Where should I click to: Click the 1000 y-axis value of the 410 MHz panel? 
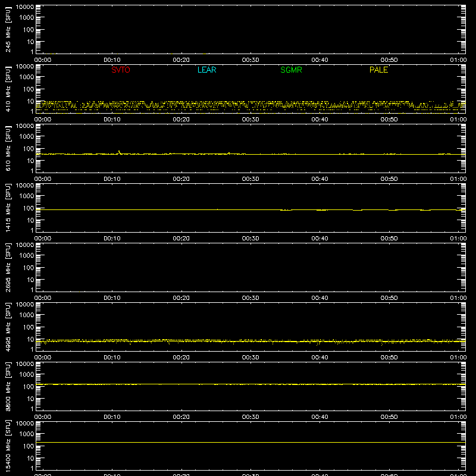click(27, 77)
